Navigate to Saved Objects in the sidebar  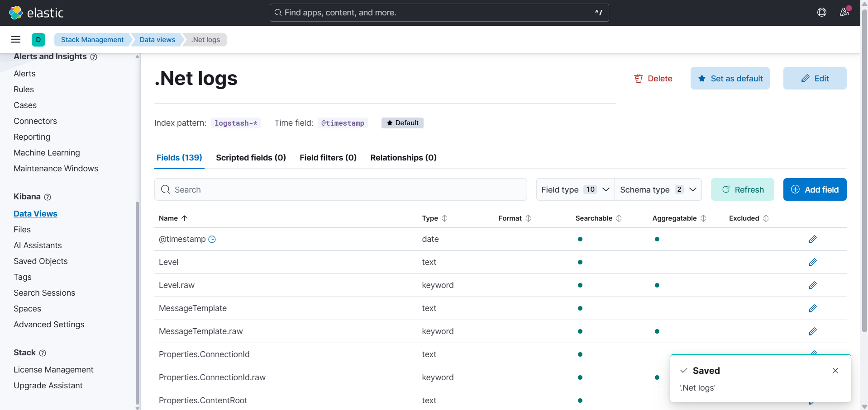click(x=40, y=261)
